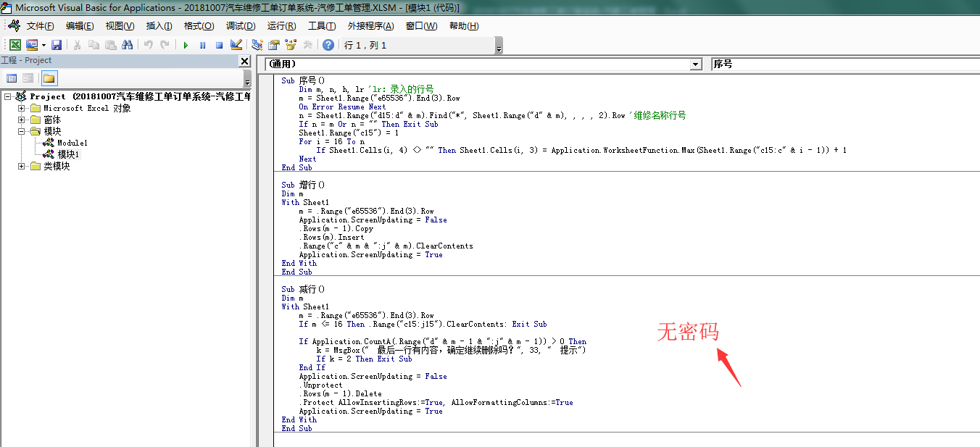Open the 文件(F) menu
Screen dimensions: 980x447
(x=40, y=26)
